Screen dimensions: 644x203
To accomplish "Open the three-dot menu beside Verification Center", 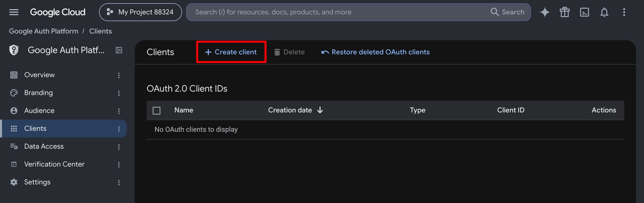I will point(119,165).
